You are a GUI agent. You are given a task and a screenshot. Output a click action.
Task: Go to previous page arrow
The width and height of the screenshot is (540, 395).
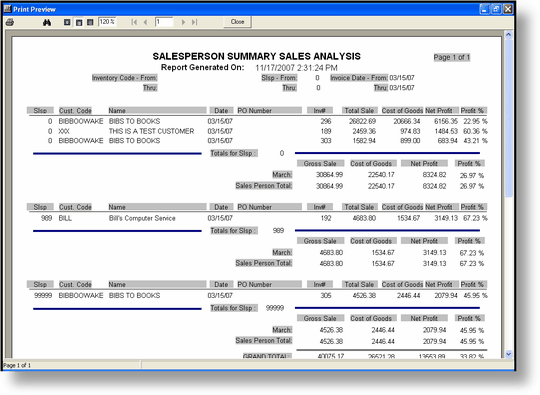145,22
